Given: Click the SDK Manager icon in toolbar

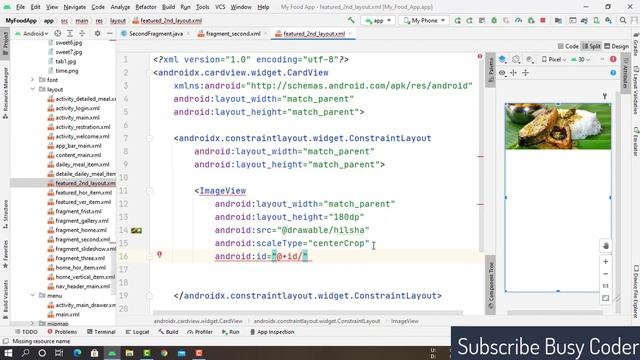Looking at the screenshot, I should coord(608,20).
